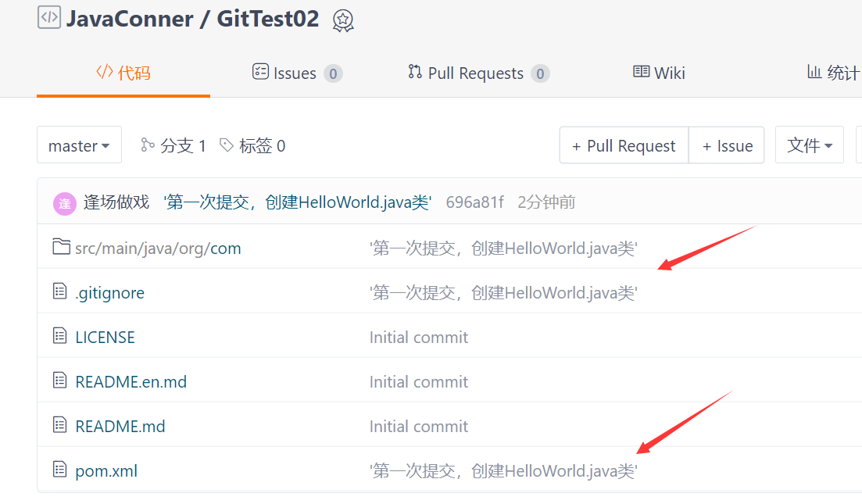
Task: Open the README.md file
Action: 120,426
